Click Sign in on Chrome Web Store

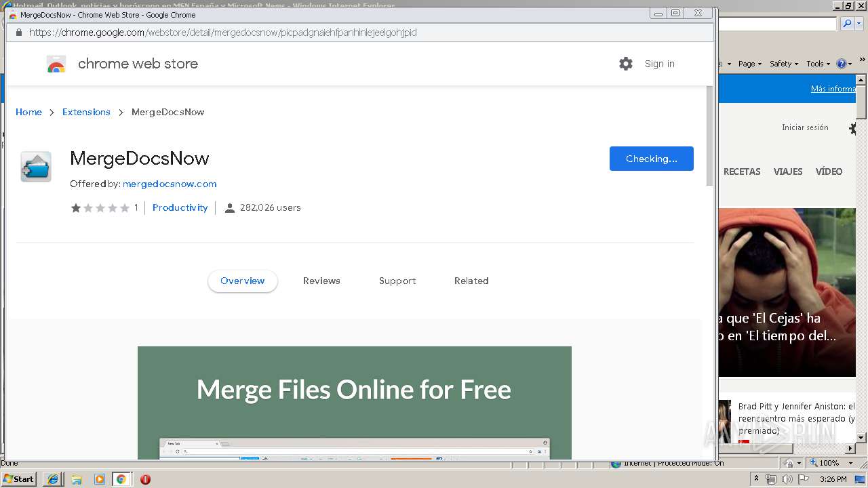(x=659, y=64)
